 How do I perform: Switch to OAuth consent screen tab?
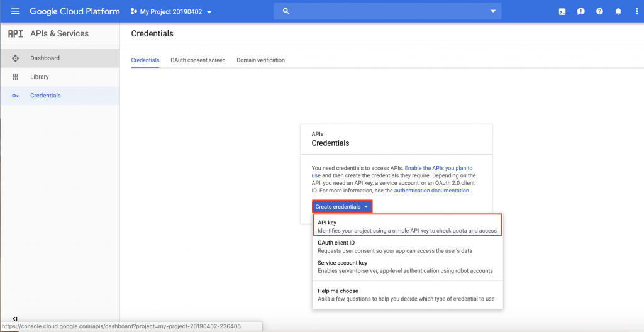(x=198, y=60)
